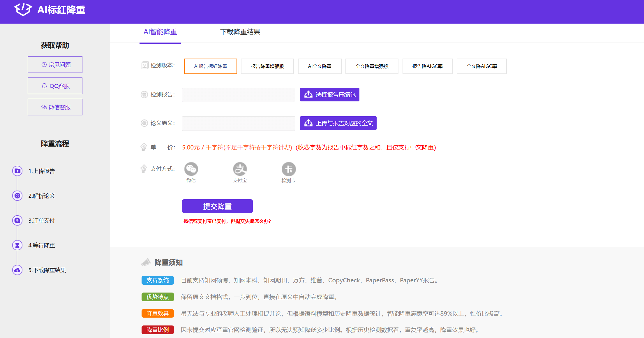Open the QQ客服 help option
Screen dimensions: 644x338
[55, 86]
